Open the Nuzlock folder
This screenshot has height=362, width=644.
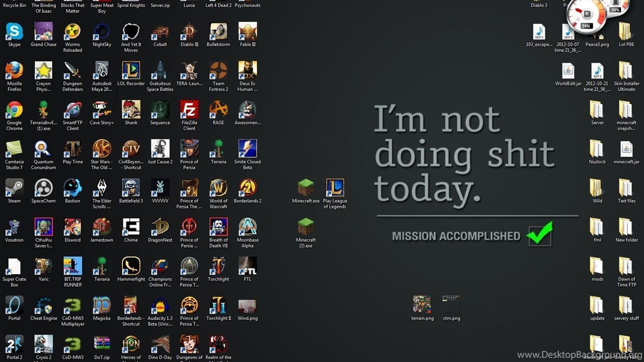[x=597, y=149]
